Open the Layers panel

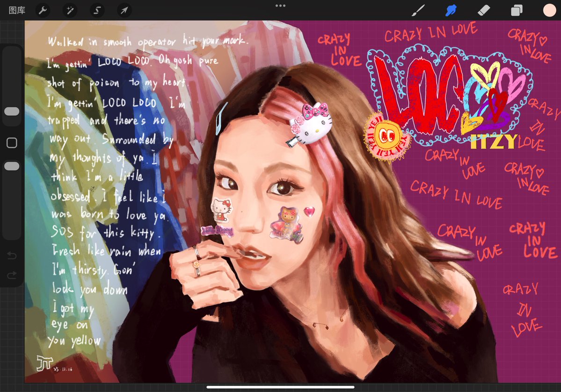click(517, 10)
